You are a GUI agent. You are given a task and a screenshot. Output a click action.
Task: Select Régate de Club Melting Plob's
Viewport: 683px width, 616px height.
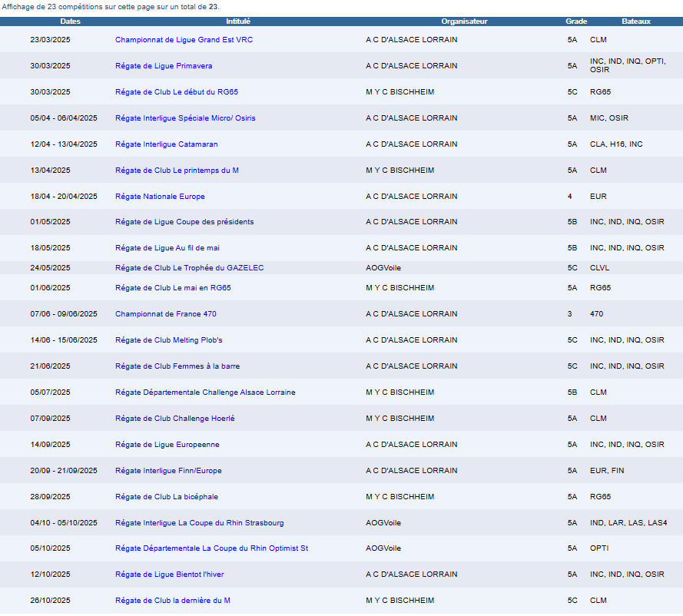point(169,340)
